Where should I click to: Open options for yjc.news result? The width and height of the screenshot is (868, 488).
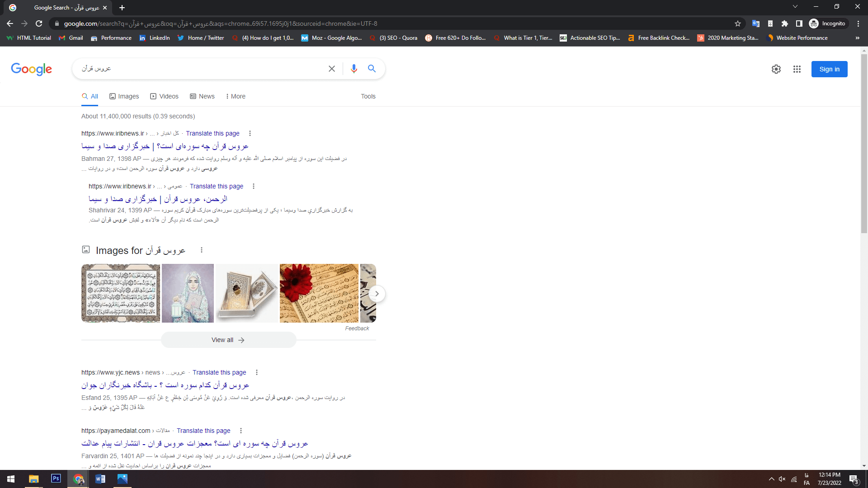257,372
